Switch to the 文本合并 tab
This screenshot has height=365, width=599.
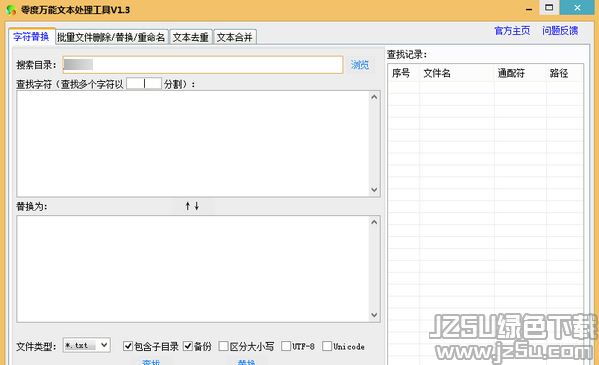[x=235, y=37]
